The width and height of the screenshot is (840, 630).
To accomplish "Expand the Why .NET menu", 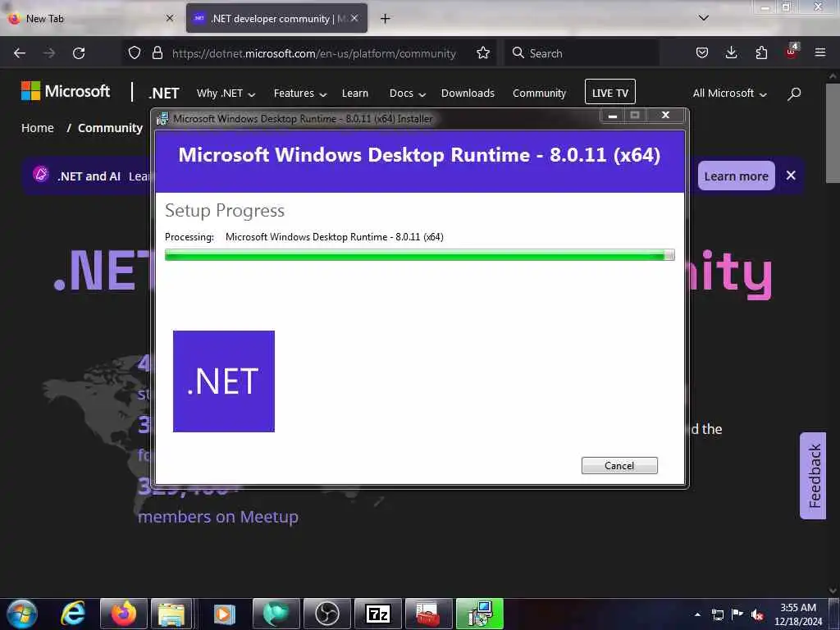I will click(x=226, y=94).
